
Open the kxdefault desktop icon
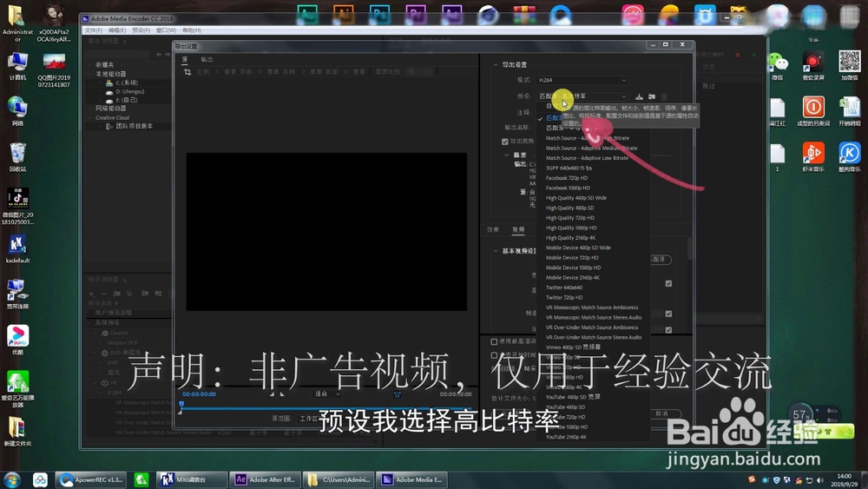point(17,248)
